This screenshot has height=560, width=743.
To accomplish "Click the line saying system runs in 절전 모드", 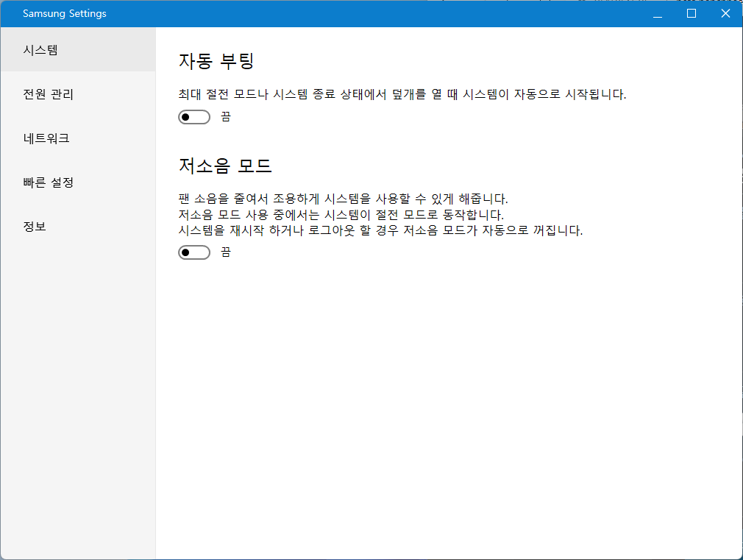I will point(341,215).
